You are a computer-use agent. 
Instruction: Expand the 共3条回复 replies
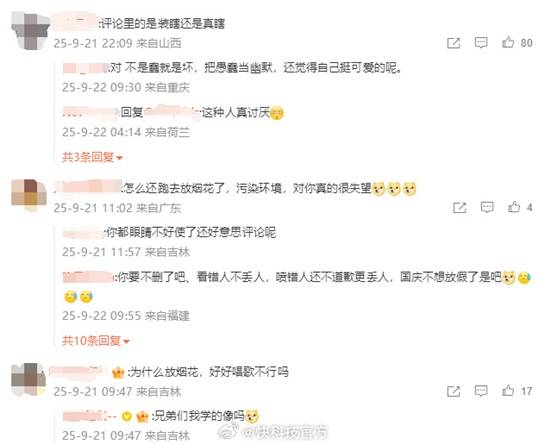pos(92,157)
